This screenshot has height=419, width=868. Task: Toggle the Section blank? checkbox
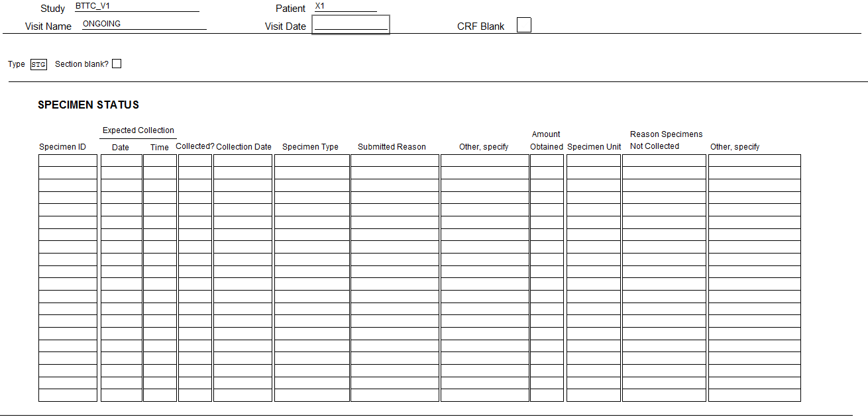pos(117,64)
